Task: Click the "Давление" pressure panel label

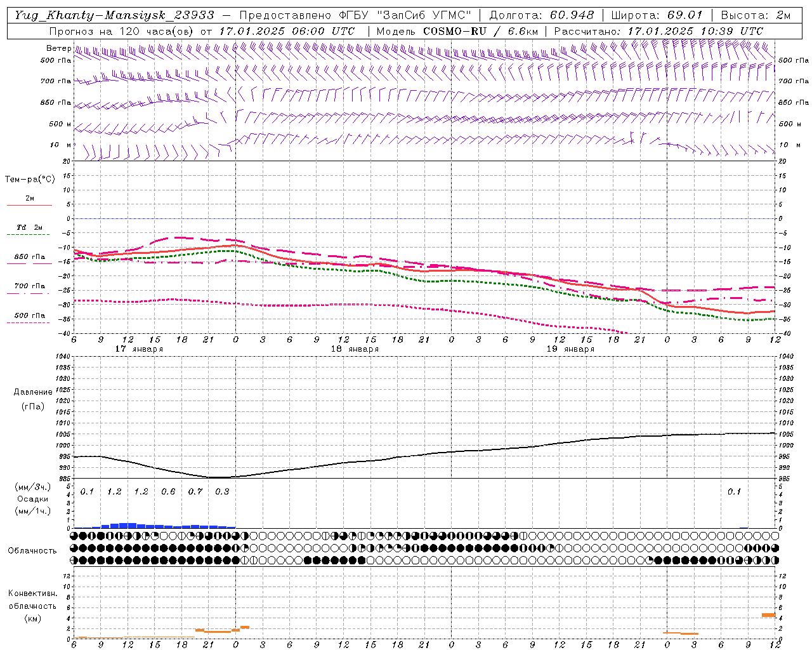Action: [33, 392]
